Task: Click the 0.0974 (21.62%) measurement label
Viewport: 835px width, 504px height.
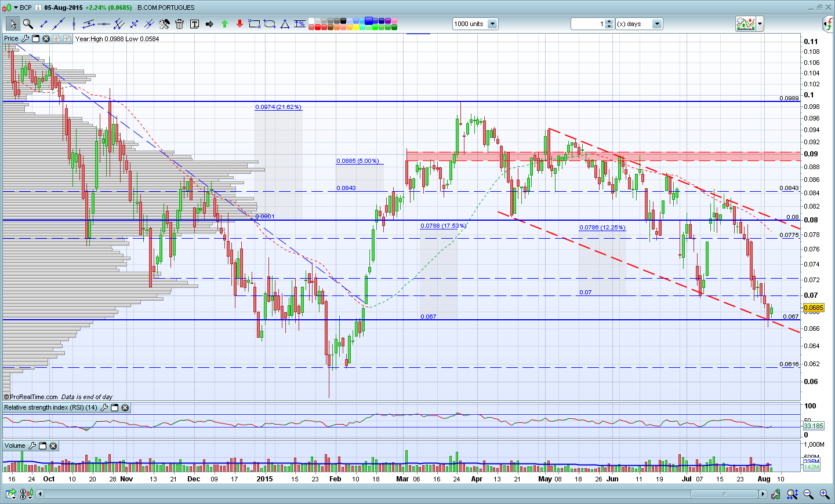Action: coord(278,107)
